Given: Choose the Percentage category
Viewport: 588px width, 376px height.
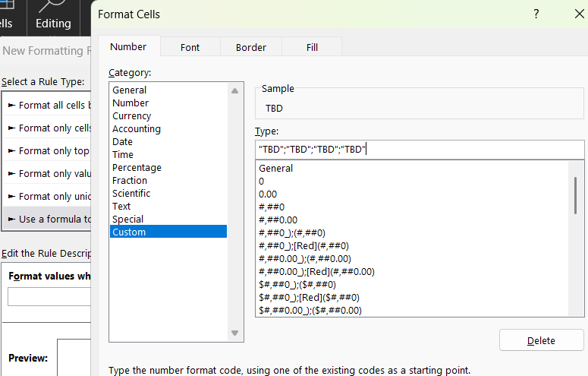Looking at the screenshot, I should [137, 167].
